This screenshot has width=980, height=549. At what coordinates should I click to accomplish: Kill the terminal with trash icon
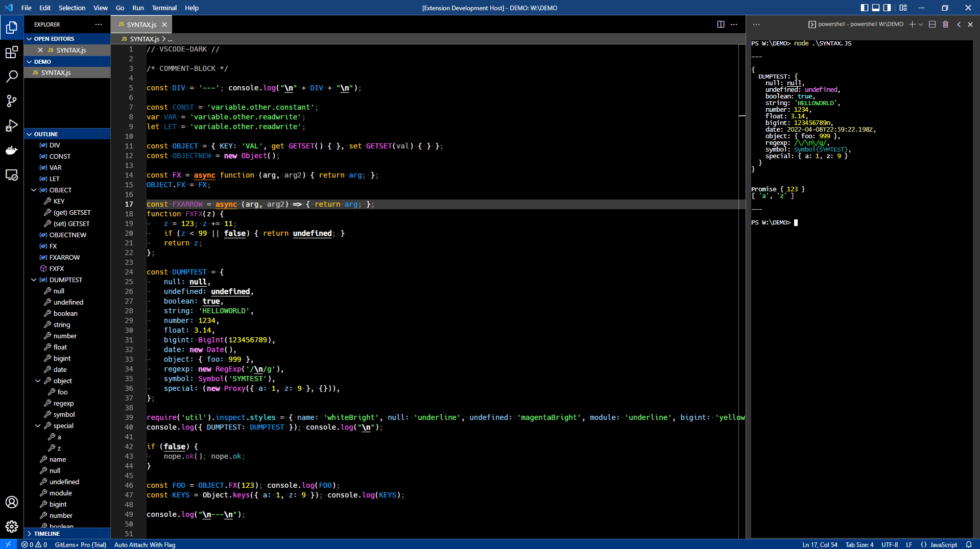point(945,24)
